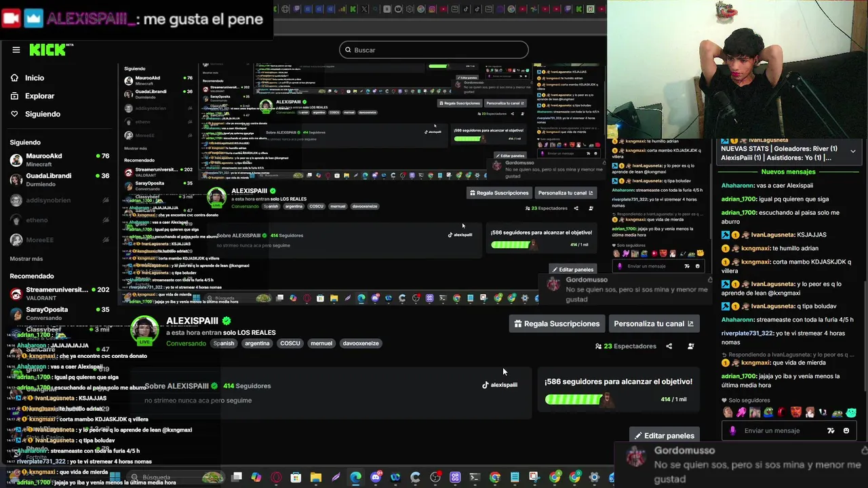The height and width of the screenshot is (488, 868).
Task: Click the microphone icon in chat input
Action: click(733, 430)
